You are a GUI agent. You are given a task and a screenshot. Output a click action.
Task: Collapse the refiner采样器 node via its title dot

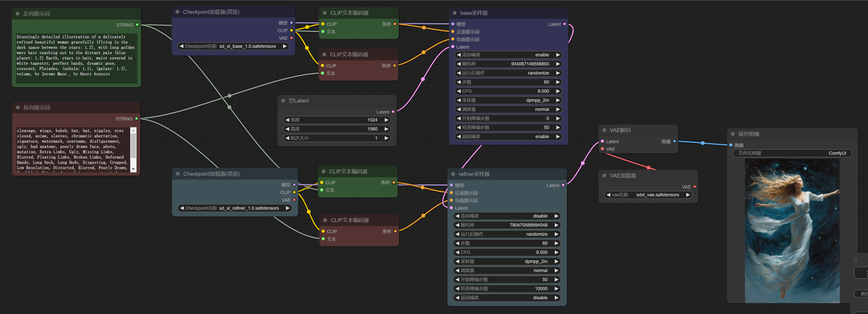453,174
